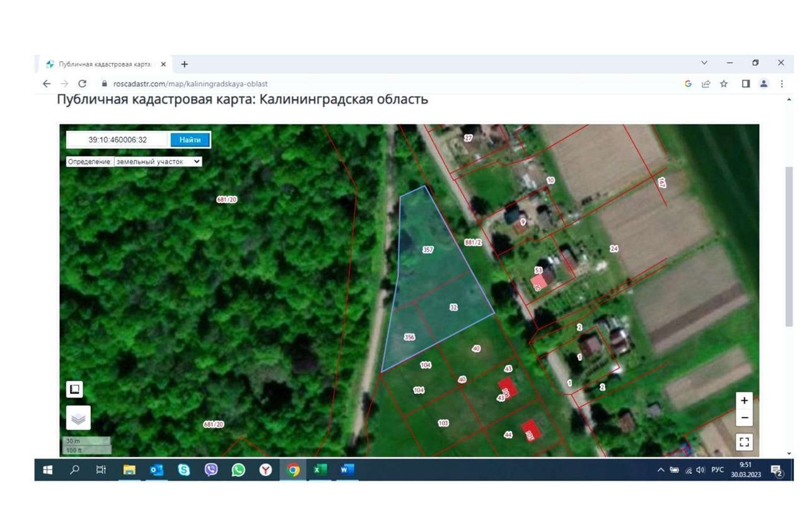Select parcel label 32 on map
Screen dimensions: 807x532
click(x=453, y=307)
